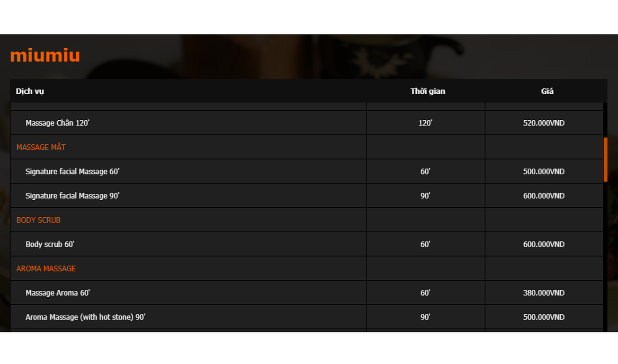This screenshot has width=618, height=364.
Task: Click the BODY SCRUB category heading
Action: tap(38, 220)
